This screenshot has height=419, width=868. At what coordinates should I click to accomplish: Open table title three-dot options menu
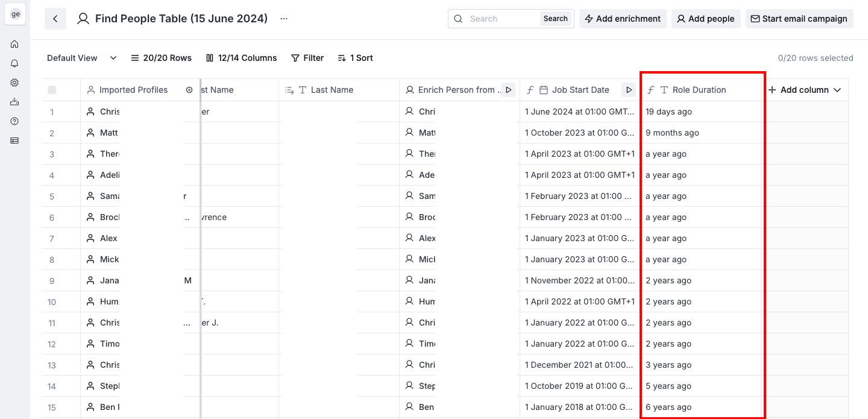[284, 19]
